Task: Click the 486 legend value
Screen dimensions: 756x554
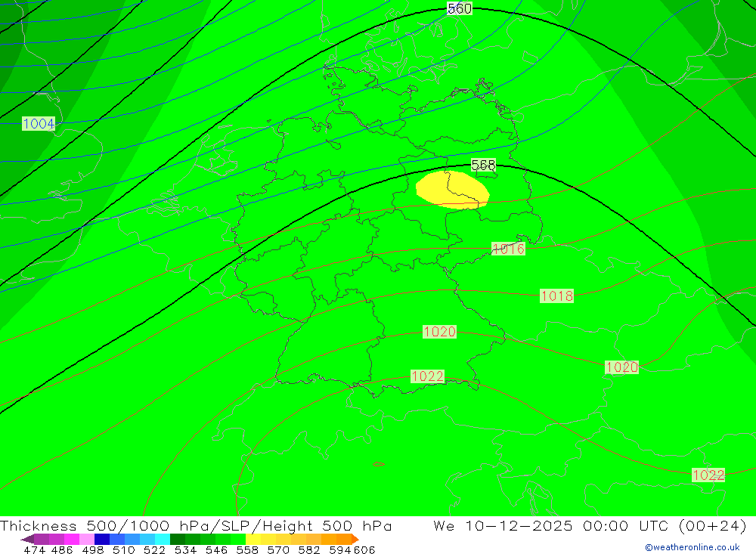Action: 62,549
